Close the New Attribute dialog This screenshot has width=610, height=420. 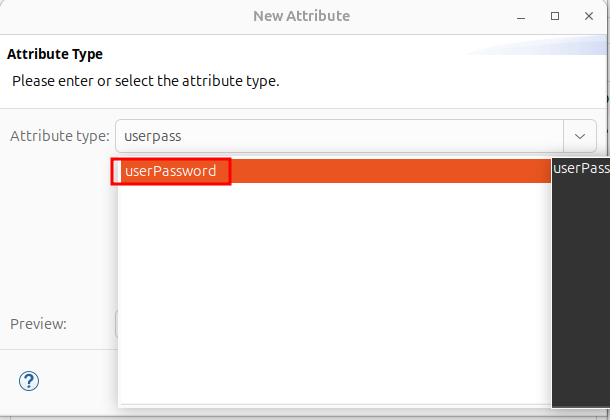tap(591, 17)
